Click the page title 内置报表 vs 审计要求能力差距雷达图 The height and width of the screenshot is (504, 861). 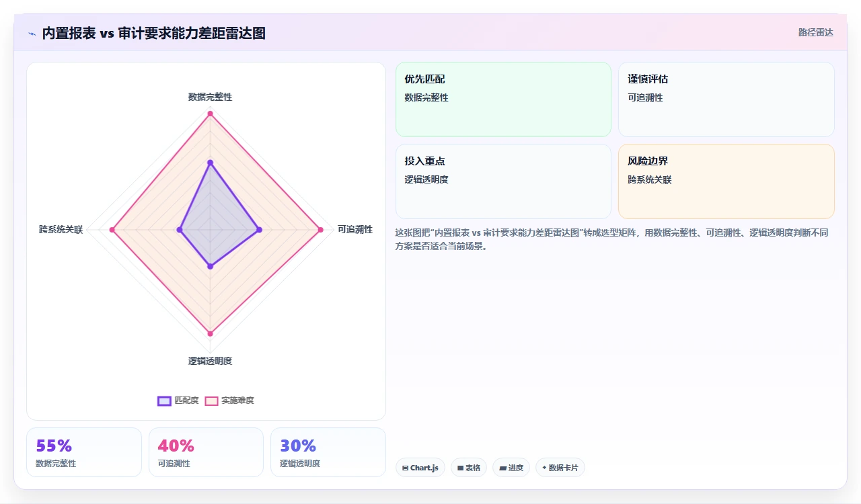click(153, 33)
